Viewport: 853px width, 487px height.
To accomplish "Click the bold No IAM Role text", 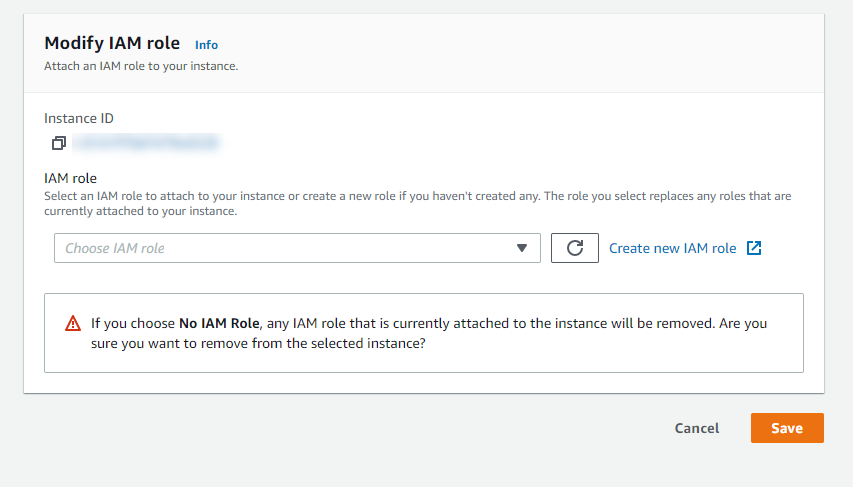I will pos(219,324).
